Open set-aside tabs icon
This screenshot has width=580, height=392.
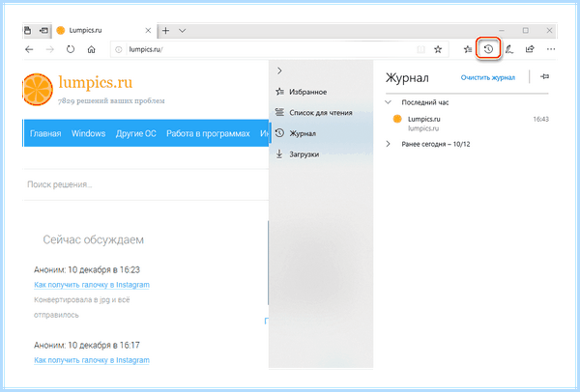pos(27,30)
